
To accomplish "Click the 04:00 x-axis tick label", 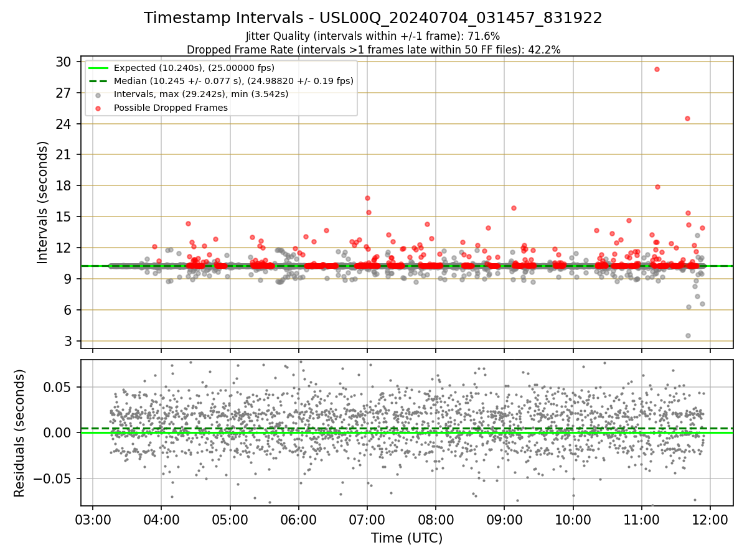I will pyautogui.click(x=161, y=519).
